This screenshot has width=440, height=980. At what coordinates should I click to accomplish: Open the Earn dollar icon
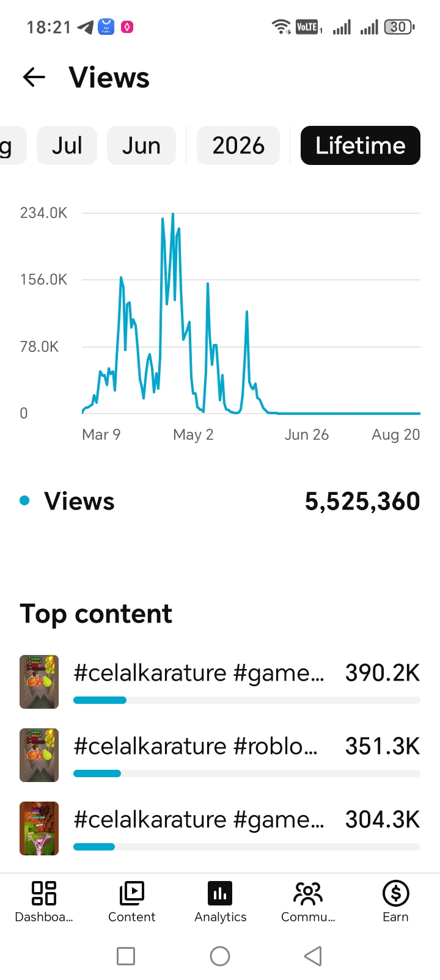click(x=396, y=893)
